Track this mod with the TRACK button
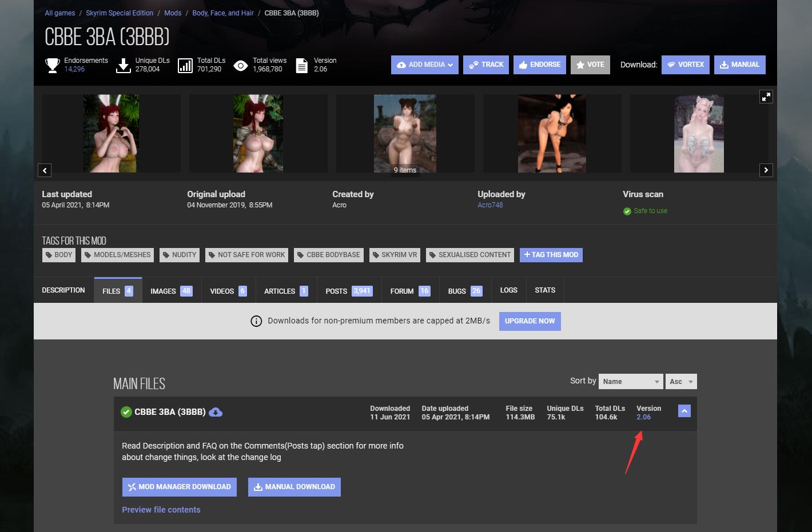The image size is (812, 532). (x=486, y=65)
